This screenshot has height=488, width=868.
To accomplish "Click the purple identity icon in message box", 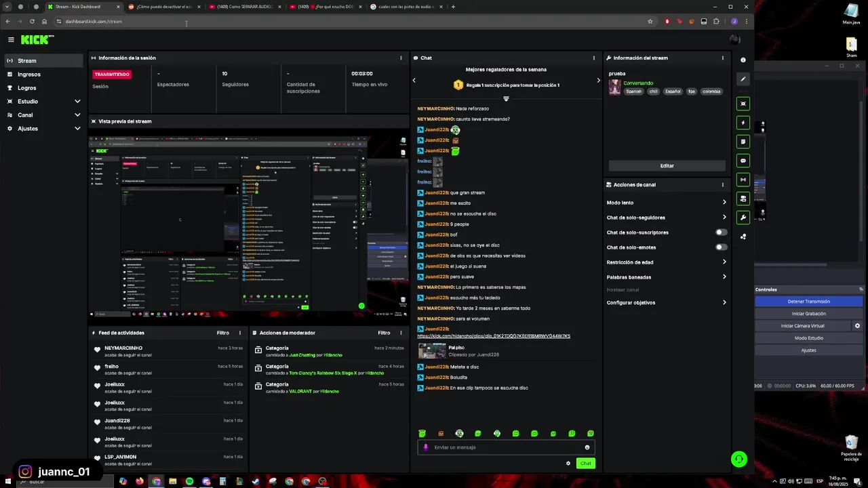I will [426, 447].
